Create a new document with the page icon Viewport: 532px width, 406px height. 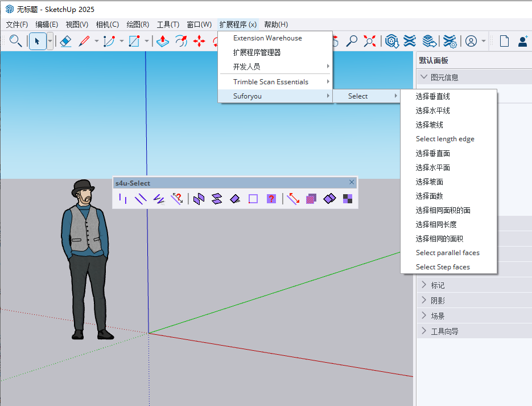click(x=504, y=40)
